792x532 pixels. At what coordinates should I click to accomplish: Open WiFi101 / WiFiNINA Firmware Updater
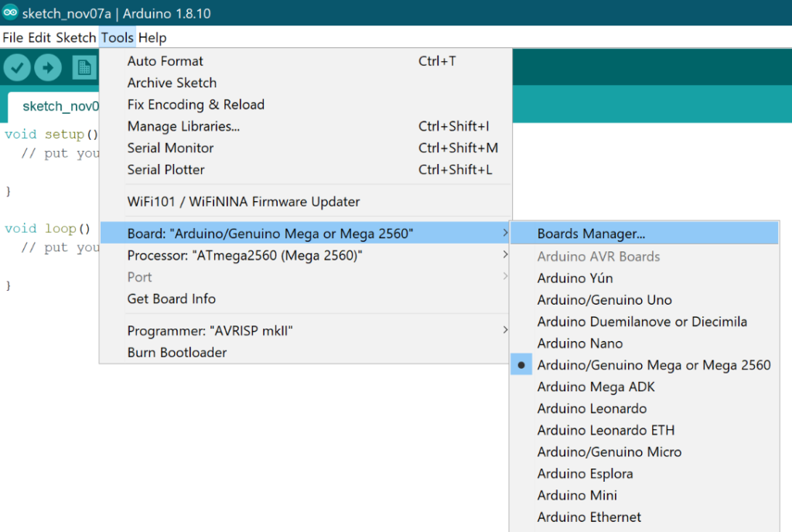pyautogui.click(x=305, y=202)
